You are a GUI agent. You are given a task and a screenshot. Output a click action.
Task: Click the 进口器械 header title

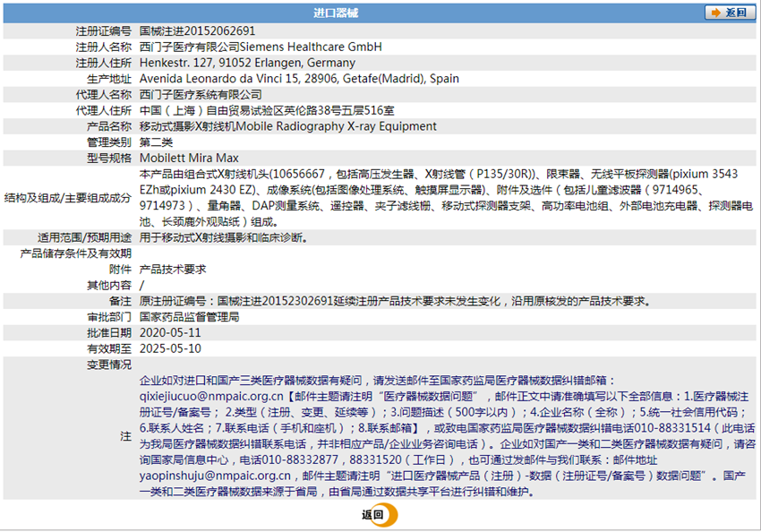pos(336,13)
